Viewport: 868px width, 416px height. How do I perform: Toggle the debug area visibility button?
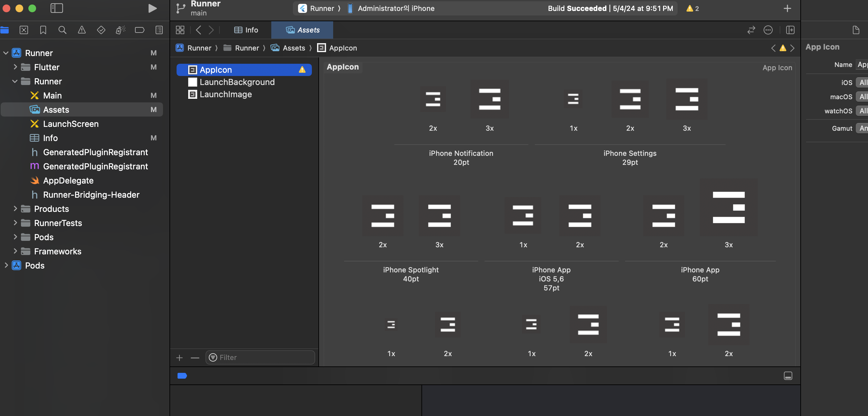(x=788, y=375)
